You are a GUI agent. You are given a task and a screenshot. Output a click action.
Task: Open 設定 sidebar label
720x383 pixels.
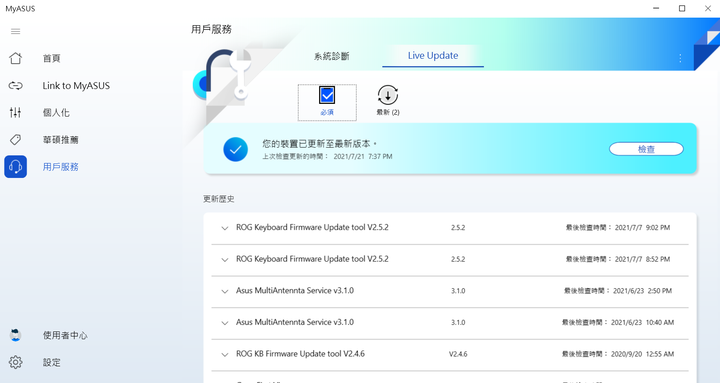click(x=51, y=362)
